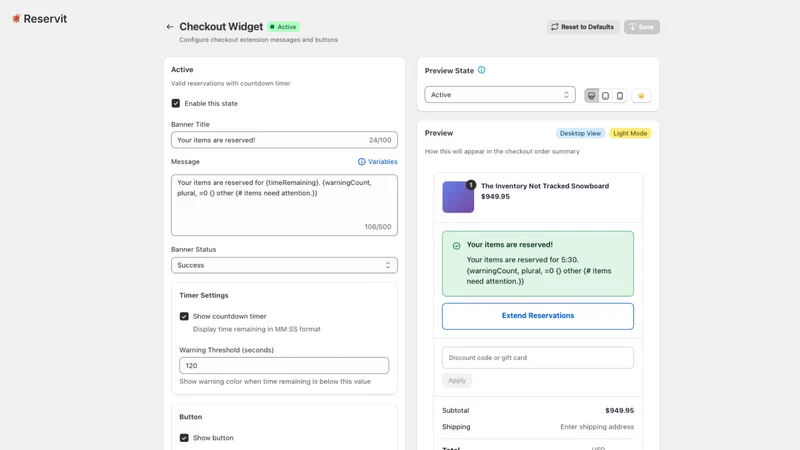Click the Variables info icon
This screenshot has height=450, width=800.
pyautogui.click(x=361, y=162)
